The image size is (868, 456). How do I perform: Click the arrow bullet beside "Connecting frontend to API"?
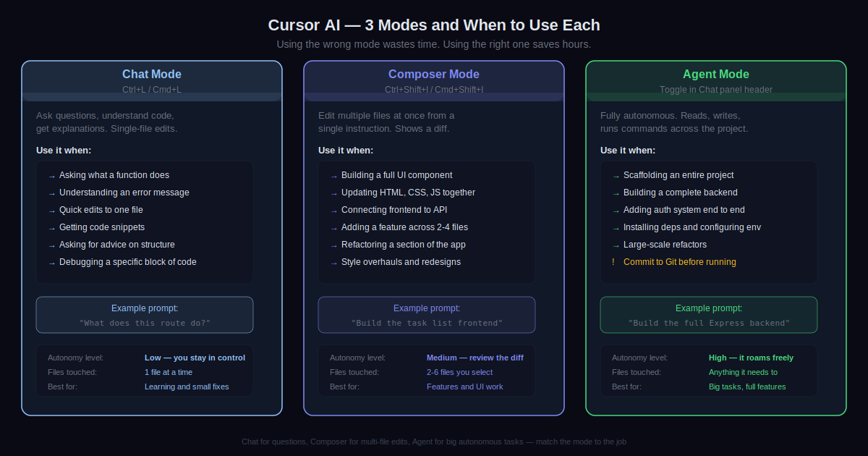point(333,211)
